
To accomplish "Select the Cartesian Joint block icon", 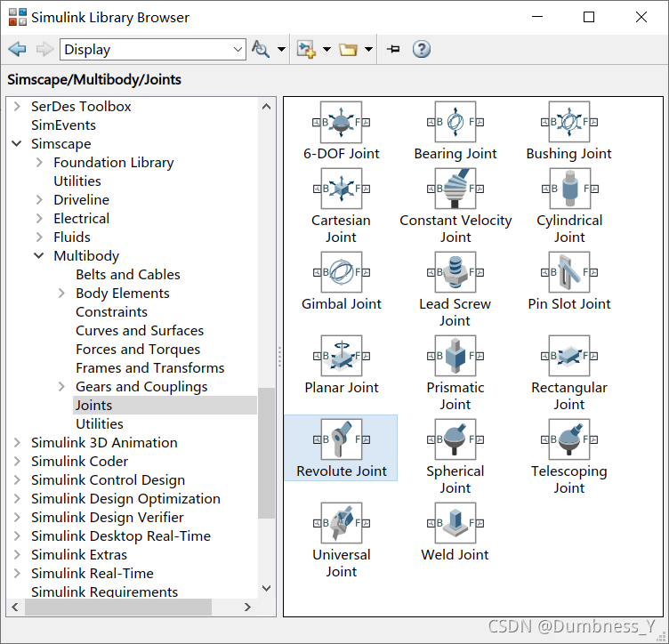I will pos(341,189).
